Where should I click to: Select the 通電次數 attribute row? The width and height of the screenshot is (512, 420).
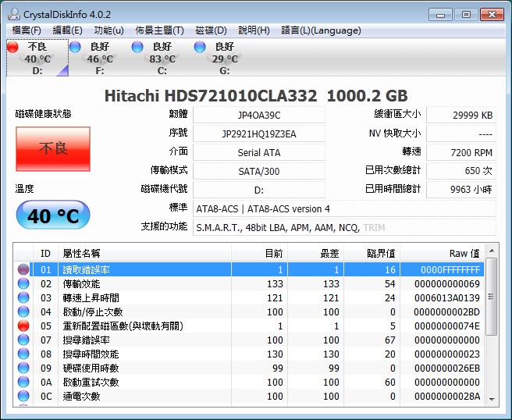pos(250,396)
